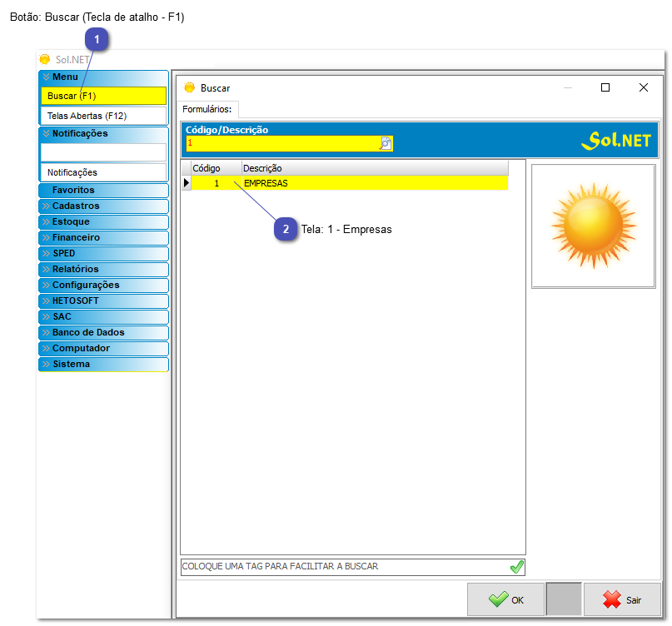
Task: Click the sun icon in the Buscar dialog title bar
Action: click(189, 87)
